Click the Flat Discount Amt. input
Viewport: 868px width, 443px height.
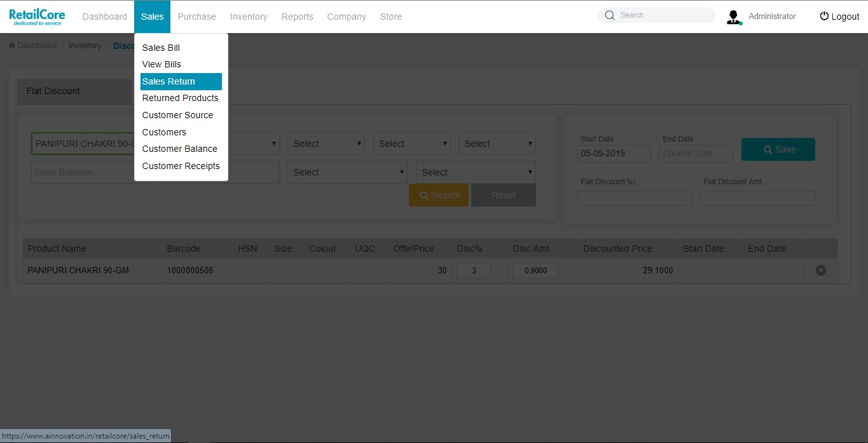click(x=757, y=198)
